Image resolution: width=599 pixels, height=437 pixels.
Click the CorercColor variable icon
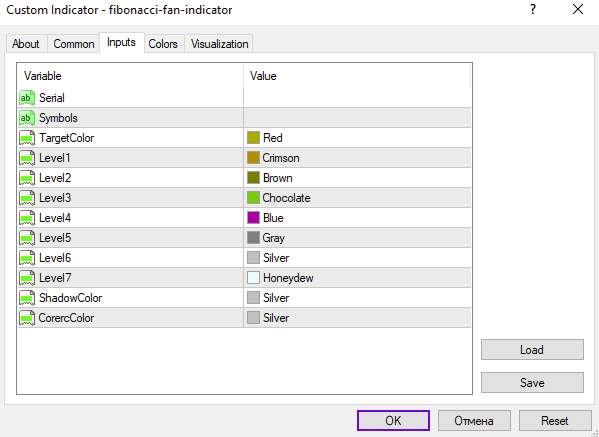(x=27, y=318)
